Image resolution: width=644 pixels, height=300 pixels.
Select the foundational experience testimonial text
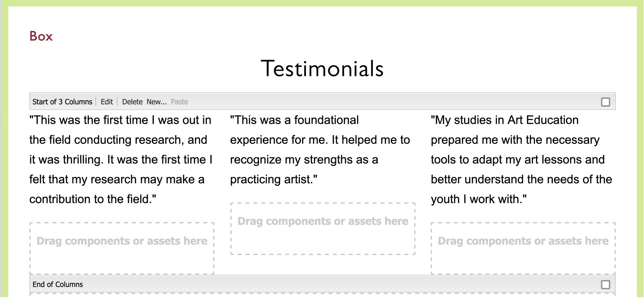click(320, 150)
